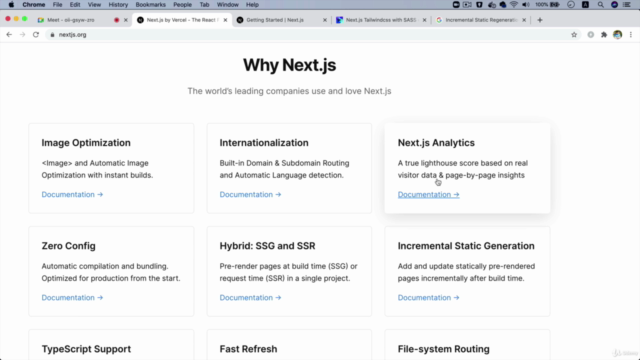Open the Chrome three-dot menu
The height and width of the screenshot is (360, 640).
click(x=631, y=35)
